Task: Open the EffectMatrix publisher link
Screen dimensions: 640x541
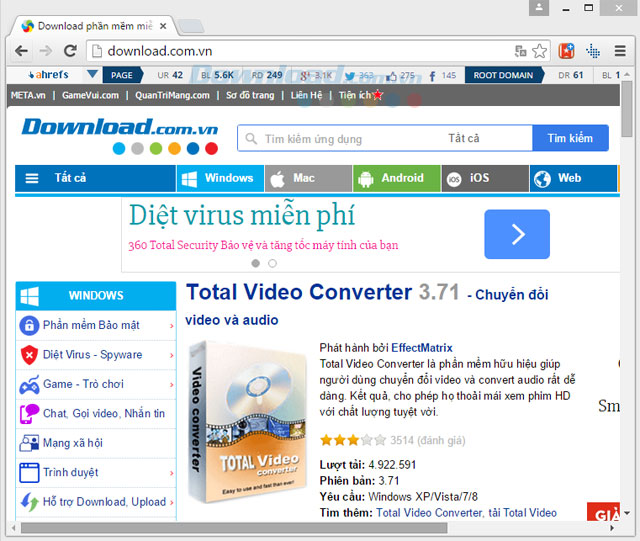Action: pos(422,348)
